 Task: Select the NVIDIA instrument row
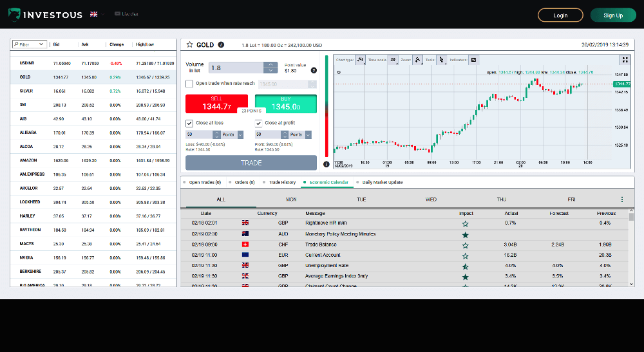point(93,257)
